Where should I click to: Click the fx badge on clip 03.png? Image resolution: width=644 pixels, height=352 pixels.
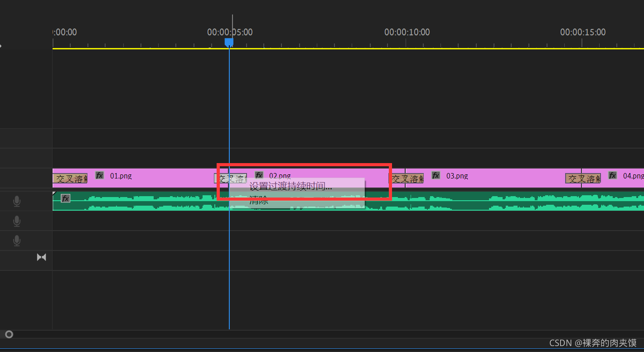[x=436, y=175]
